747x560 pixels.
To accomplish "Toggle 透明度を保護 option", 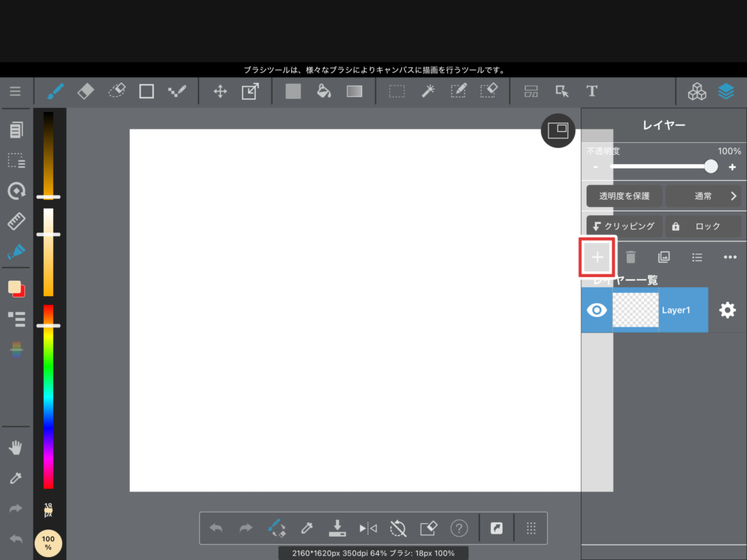I will pyautogui.click(x=624, y=196).
